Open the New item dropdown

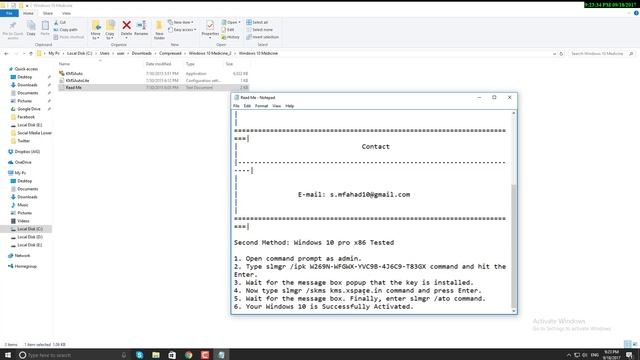(181, 22)
